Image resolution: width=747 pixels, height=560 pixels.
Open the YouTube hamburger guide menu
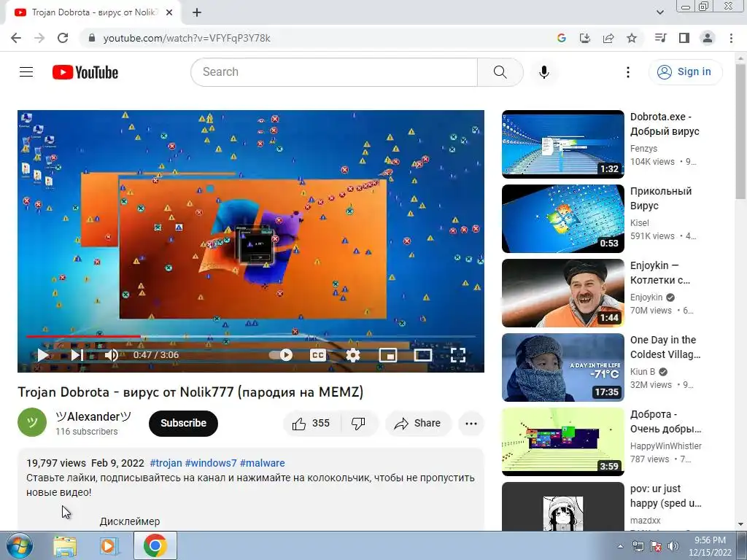tap(26, 72)
